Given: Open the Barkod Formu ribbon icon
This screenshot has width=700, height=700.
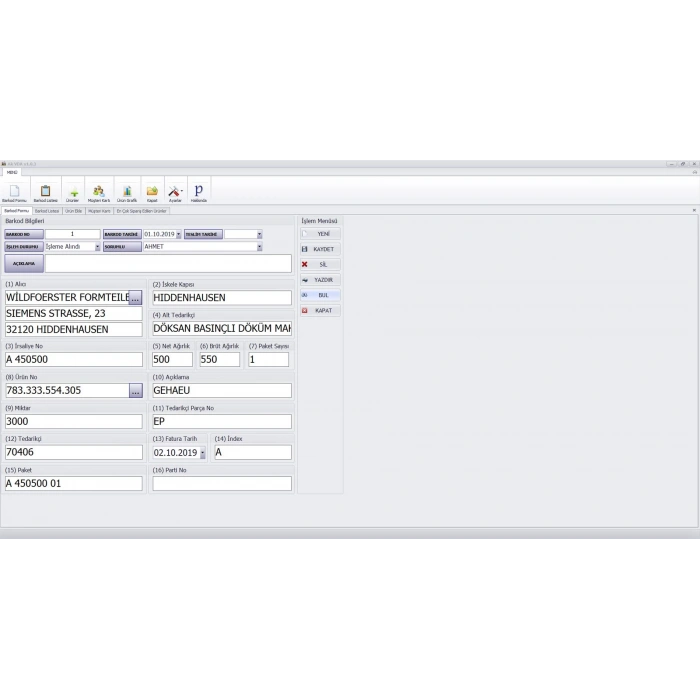Looking at the screenshot, I should coord(15,193).
